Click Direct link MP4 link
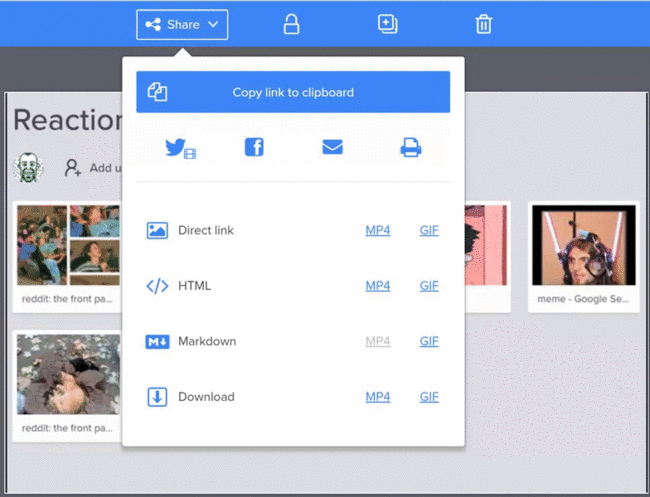The height and width of the screenshot is (497, 650). (x=378, y=230)
